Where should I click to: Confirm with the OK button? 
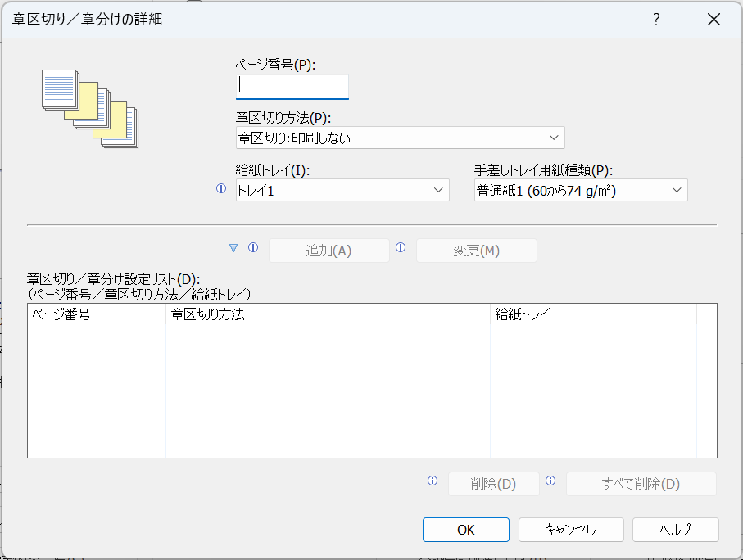point(465,530)
